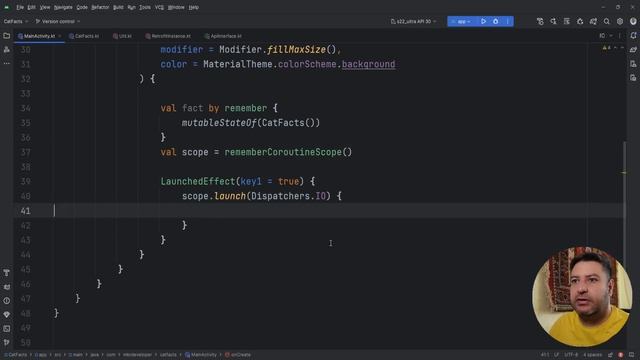Open the CatFacts project dropdown
Screen dimensions: 640x360
coord(16,21)
